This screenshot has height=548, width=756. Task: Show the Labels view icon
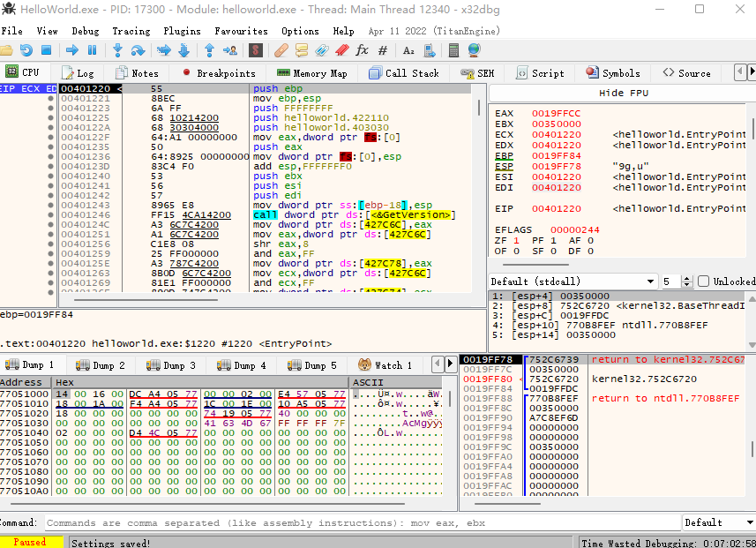(322, 50)
